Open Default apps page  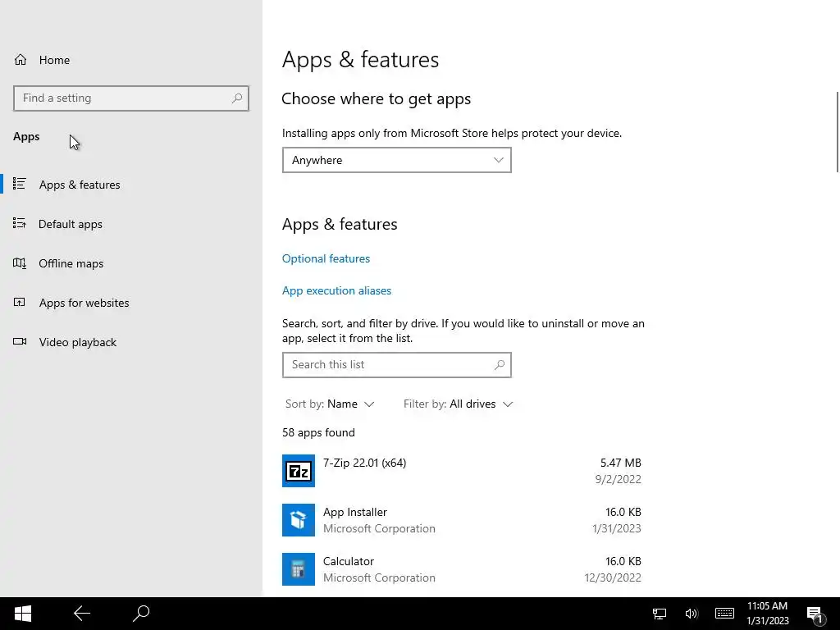coord(71,224)
